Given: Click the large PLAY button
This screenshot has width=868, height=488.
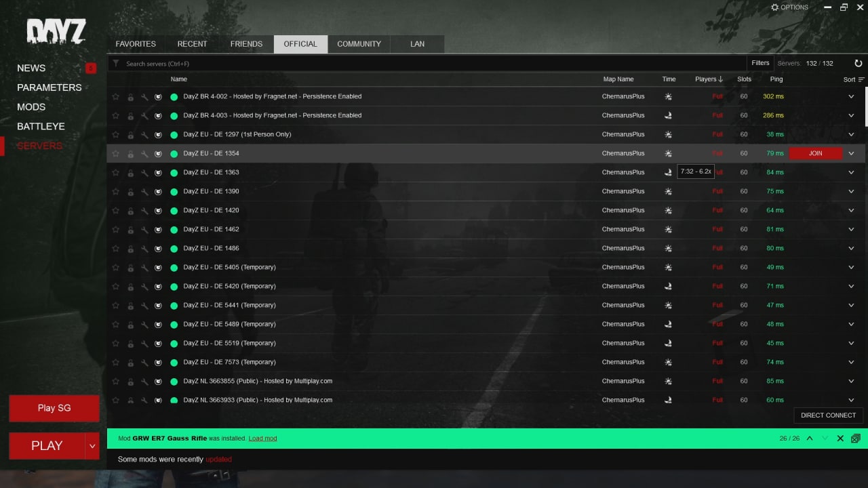Looking at the screenshot, I should point(47,446).
